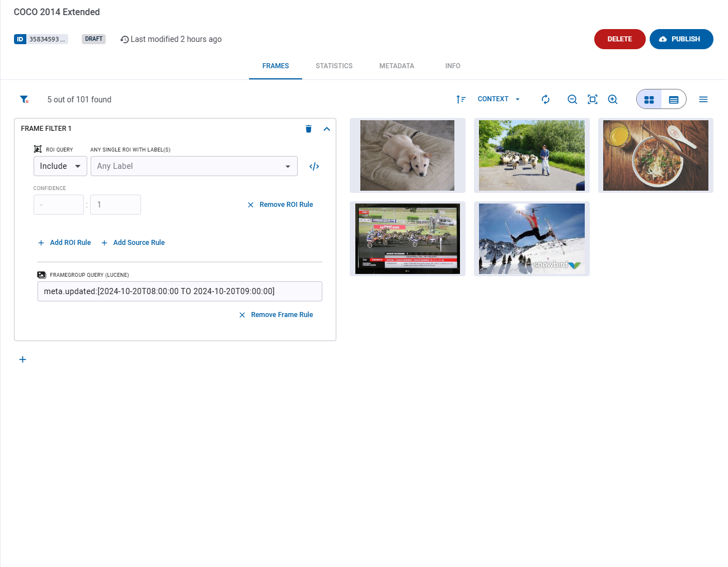The height and width of the screenshot is (567, 728).
Task: Delete Frame Filter 1 with trash icon
Action: (x=308, y=129)
